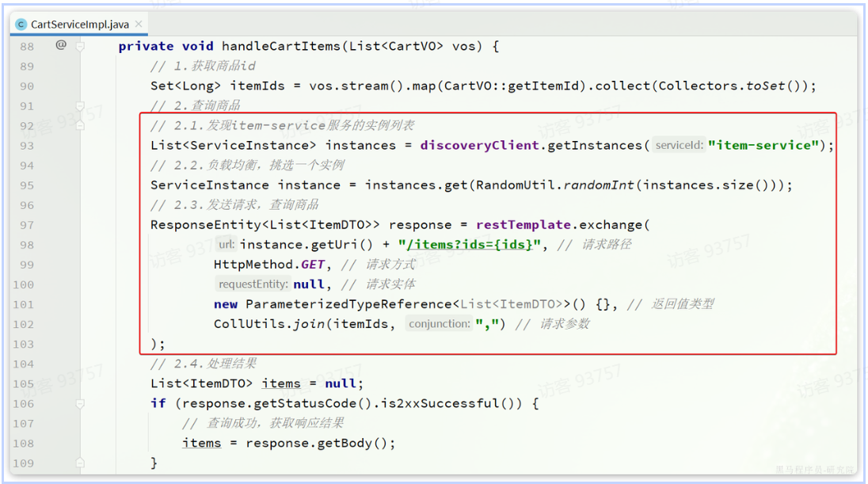Click the requestEntity parameter hint
The image size is (868, 484).
(x=253, y=284)
